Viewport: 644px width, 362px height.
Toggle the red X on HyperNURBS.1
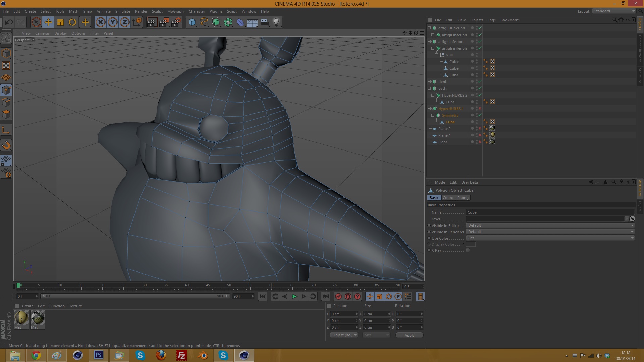[x=480, y=109]
